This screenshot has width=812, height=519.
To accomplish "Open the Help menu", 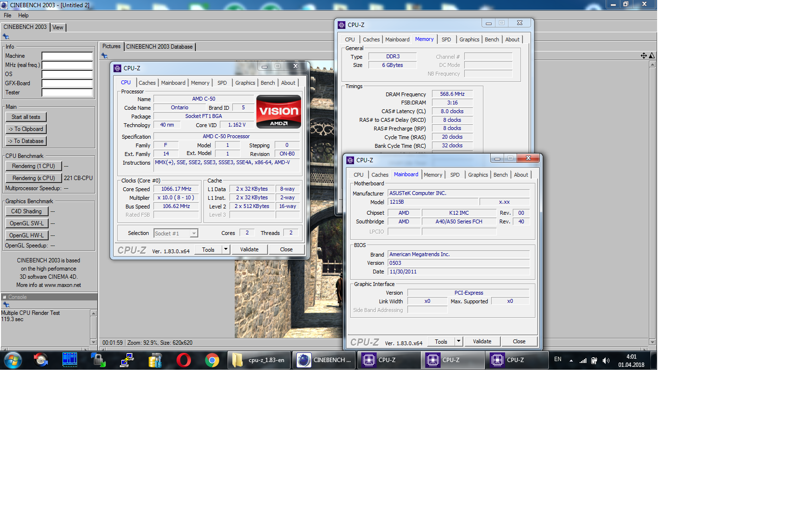I will (x=23, y=15).
